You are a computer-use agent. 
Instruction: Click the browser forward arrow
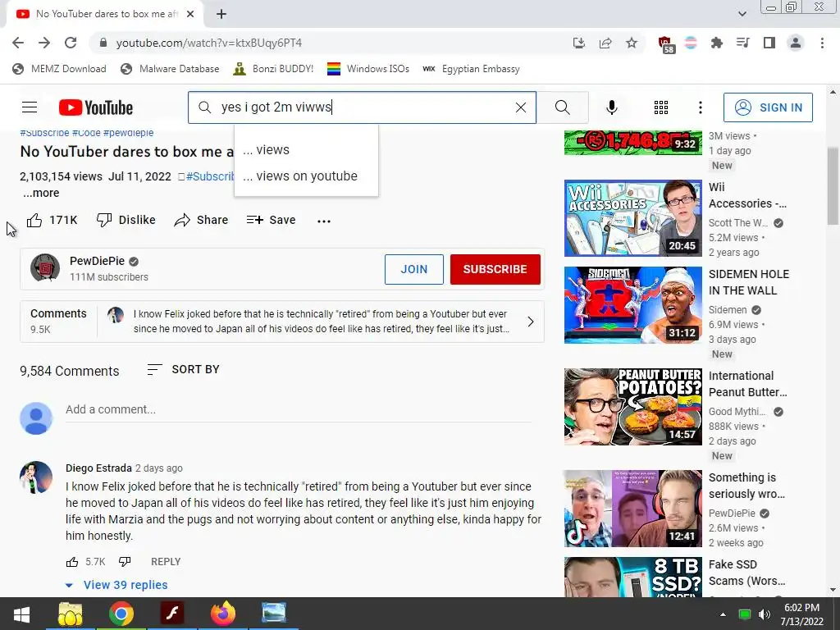tap(44, 43)
